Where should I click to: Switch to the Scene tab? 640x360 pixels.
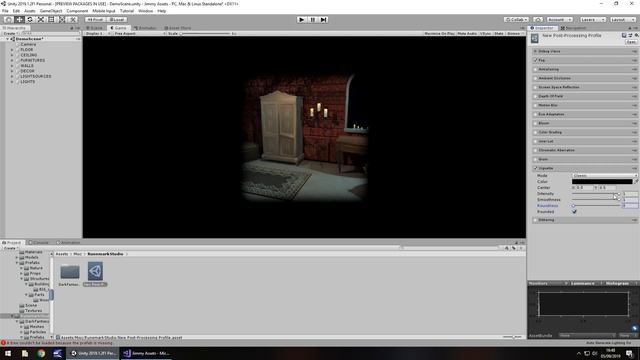(x=95, y=28)
